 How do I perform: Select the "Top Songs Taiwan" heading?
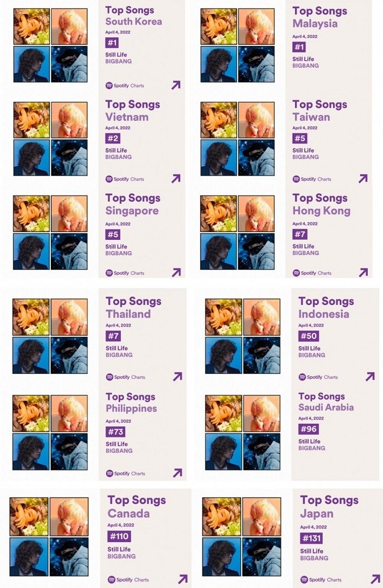[320, 111]
